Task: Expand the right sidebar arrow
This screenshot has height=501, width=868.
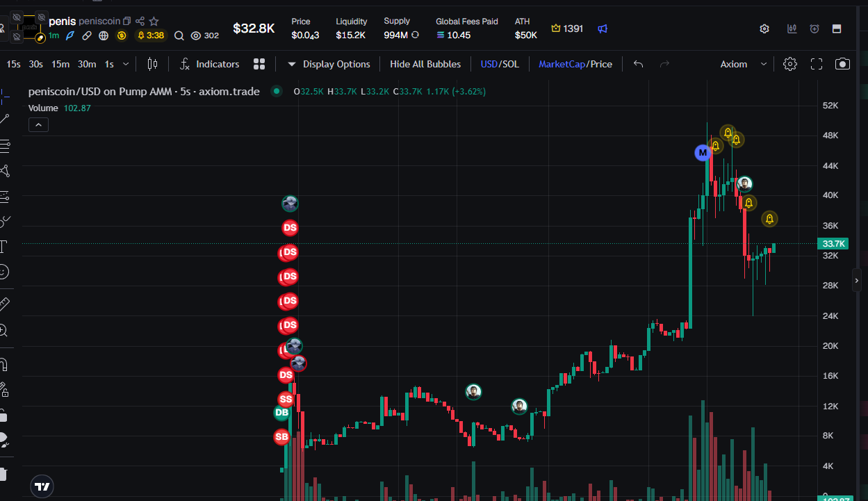Action: coord(856,281)
